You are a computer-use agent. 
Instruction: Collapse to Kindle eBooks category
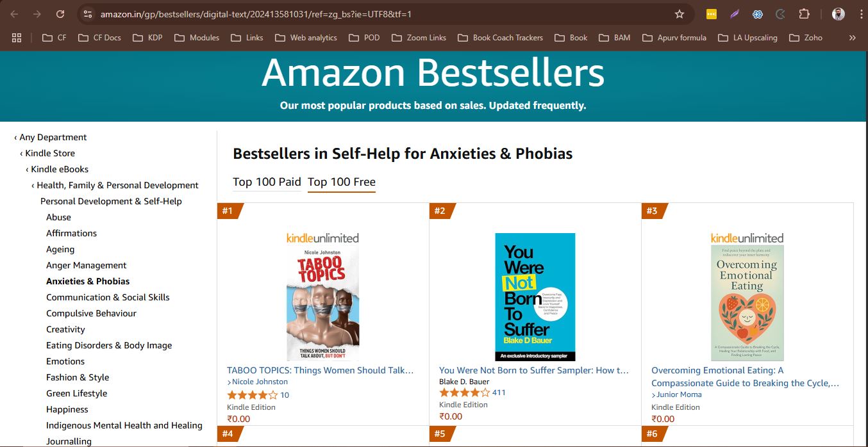[60, 169]
